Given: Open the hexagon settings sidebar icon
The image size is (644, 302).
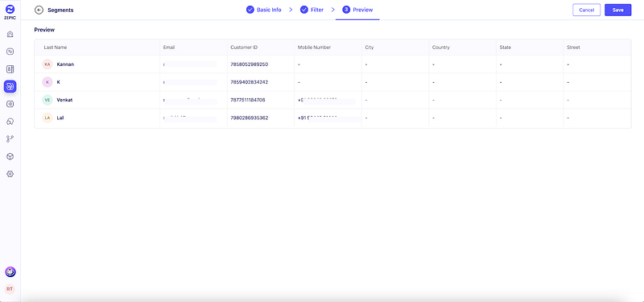Looking at the screenshot, I should [10, 174].
